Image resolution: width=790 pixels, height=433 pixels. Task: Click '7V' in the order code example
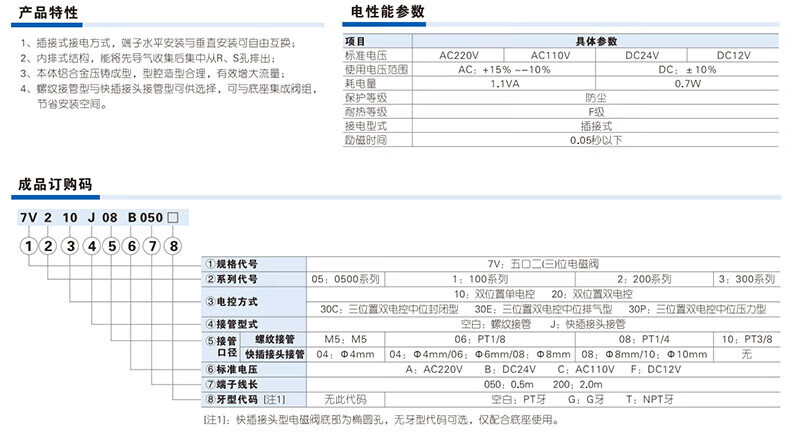coord(29,218)
